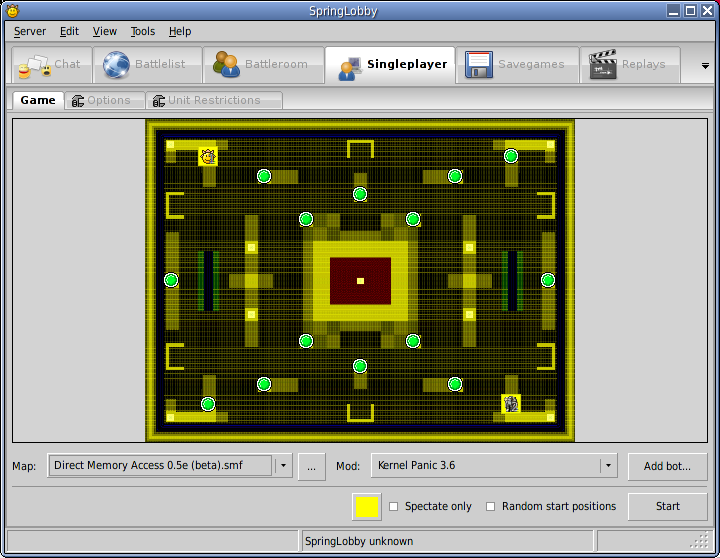The height and width of the screenshot is (558, 720).
Task: Click the bot icon at map bottom-right
Action: pos(511,404)
